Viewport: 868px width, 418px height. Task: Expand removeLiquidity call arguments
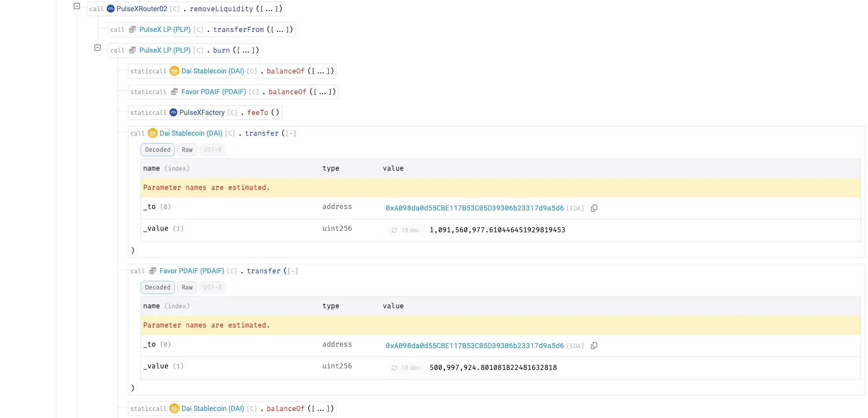coord(269,9)
